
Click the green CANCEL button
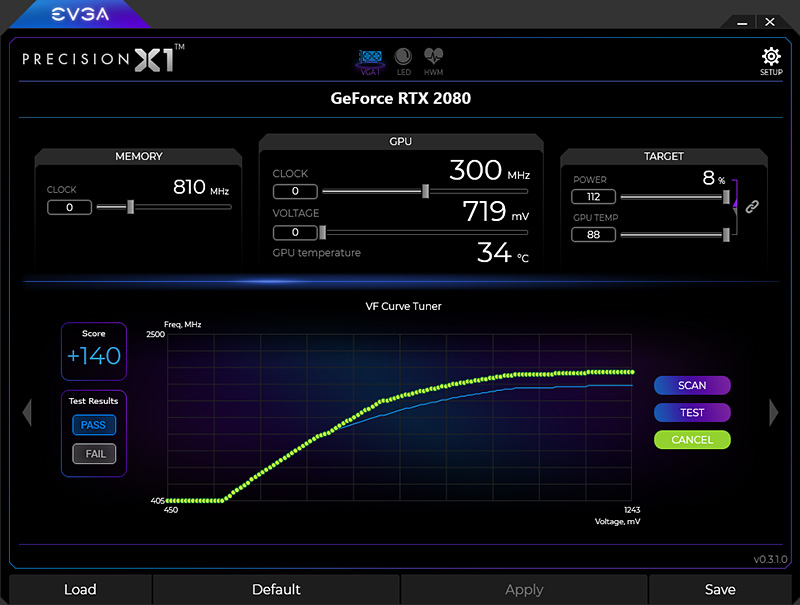pyautogui.click(x=692, y=440)
